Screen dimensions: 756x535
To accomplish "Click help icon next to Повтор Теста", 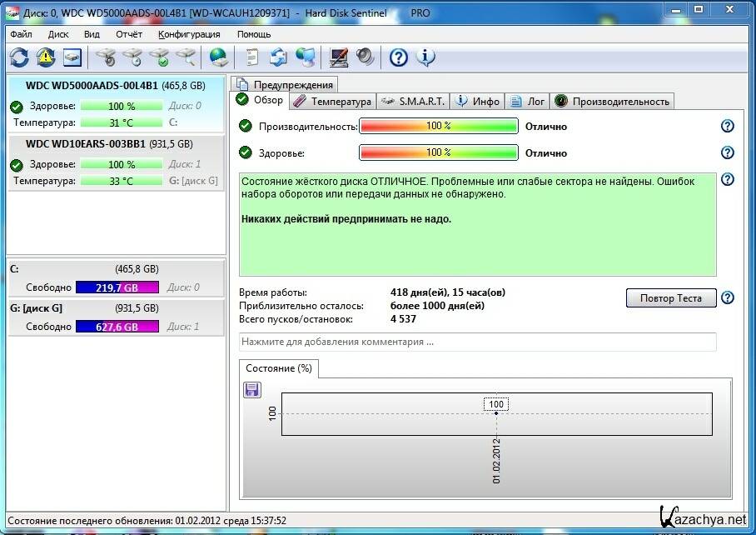I will (727, 297).
